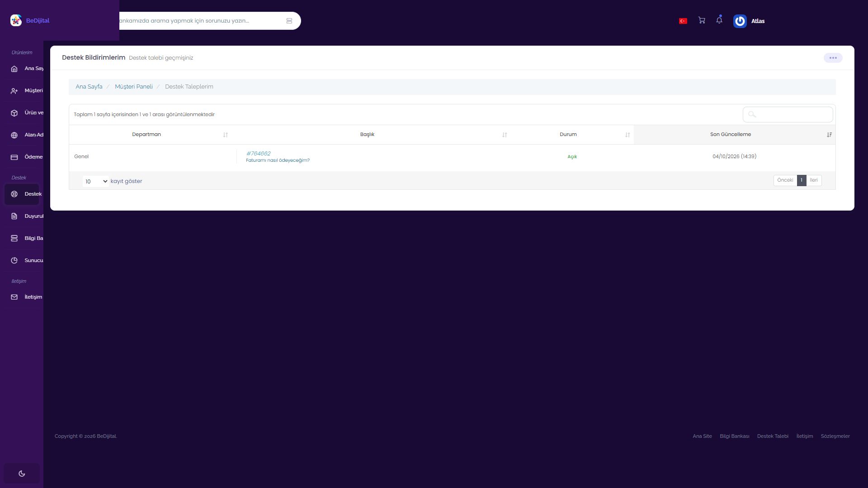Open ticket #764662
This screenshot has height=488, width=868.
(258, 154)
